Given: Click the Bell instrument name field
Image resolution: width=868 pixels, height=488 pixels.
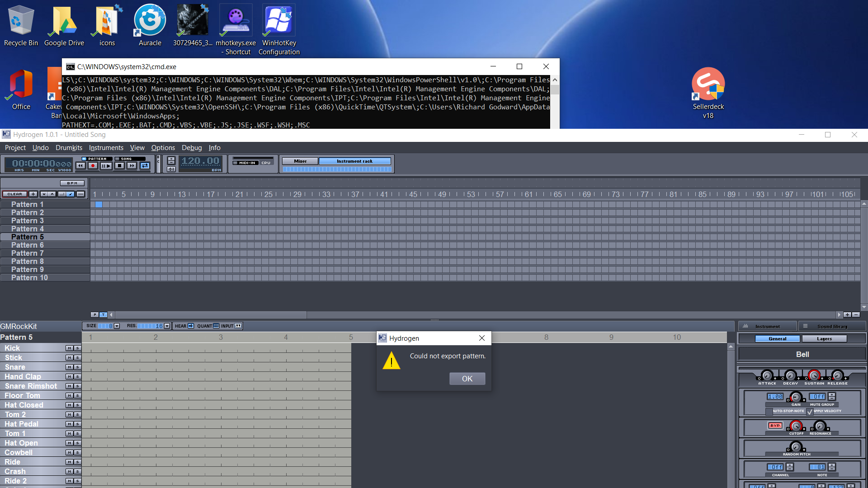Looking at the screenshot, I should point(802,354).
